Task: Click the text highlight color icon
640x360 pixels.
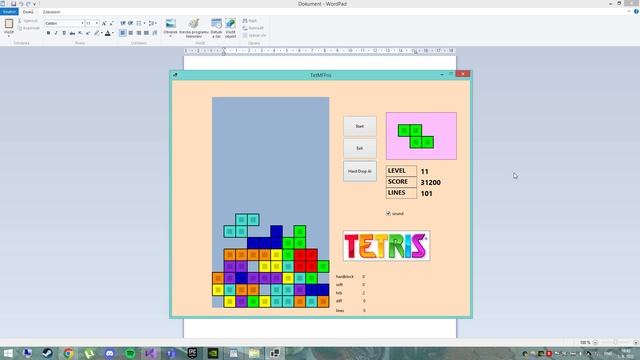Action: point(96,33)
